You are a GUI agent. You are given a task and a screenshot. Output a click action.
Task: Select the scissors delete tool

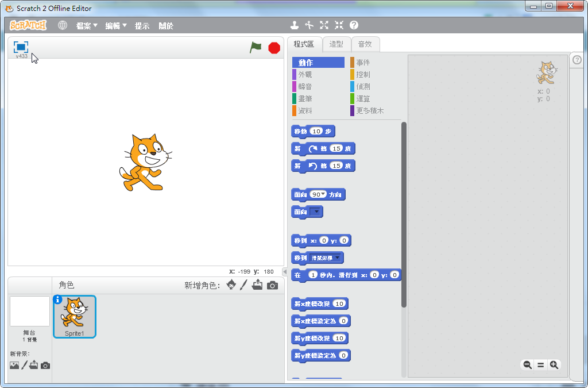309,25
